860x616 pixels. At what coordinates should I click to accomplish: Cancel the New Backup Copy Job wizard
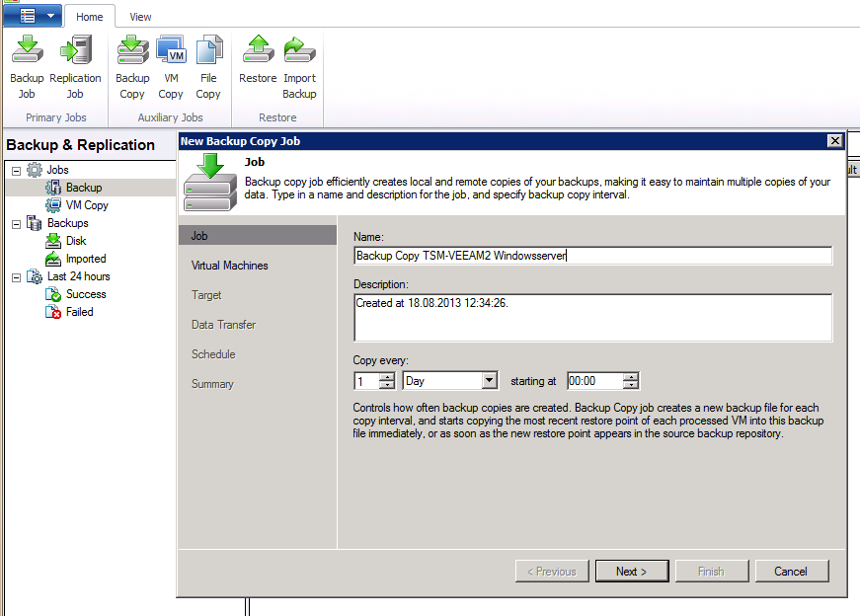click(x=792, y=572)
